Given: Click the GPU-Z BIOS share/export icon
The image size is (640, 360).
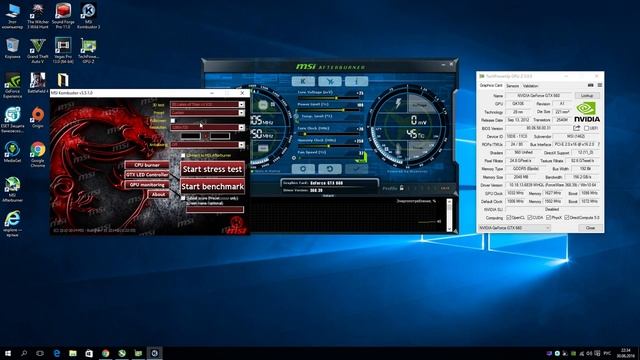Looking at the screenshot, I should click(x=576, y=128).
